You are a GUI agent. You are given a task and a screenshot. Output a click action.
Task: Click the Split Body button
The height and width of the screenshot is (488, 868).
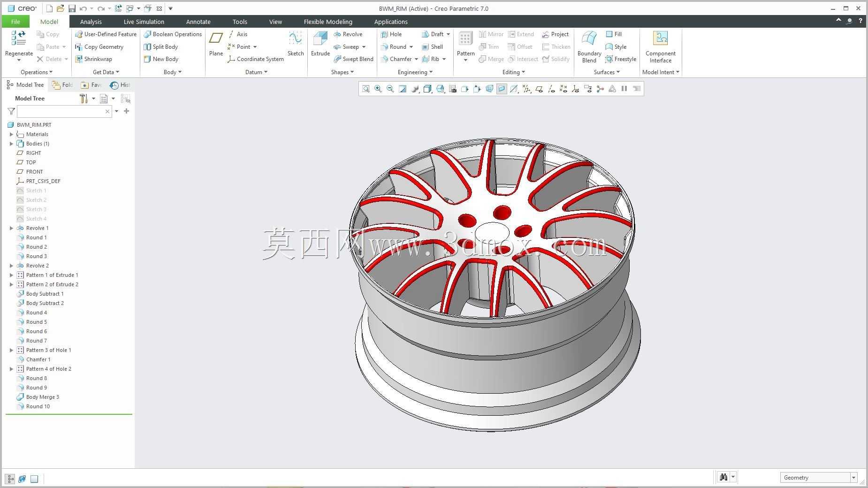pos(160,47)
